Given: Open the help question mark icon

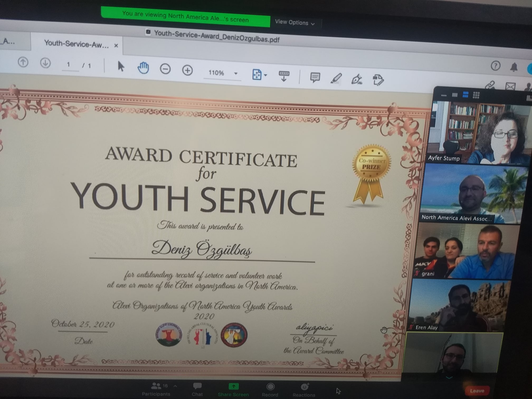Looking at the screenshot, I should pyautogui.click(x=495, y=66).
